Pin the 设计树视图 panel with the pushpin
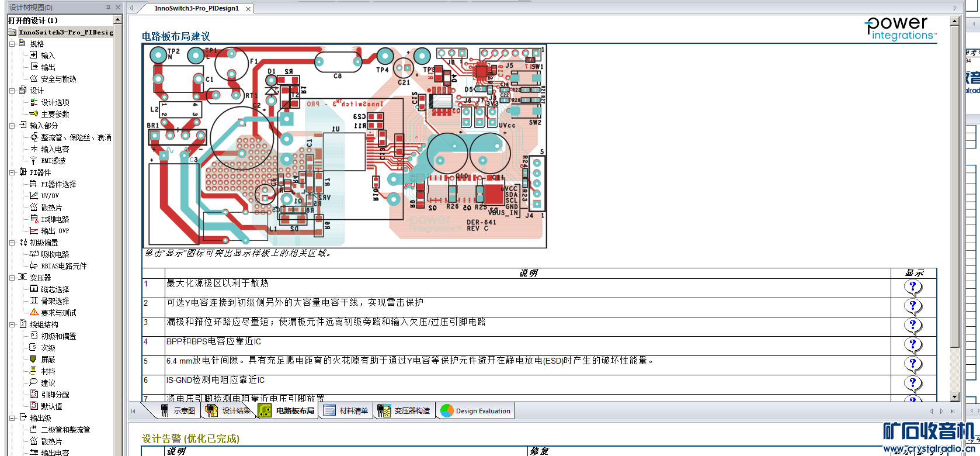980x456 pixels. (x=108, y=8)
